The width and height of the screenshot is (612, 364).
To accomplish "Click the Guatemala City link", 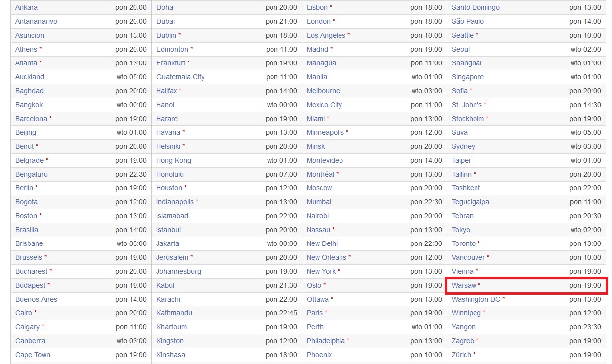I will click(180, 77).
